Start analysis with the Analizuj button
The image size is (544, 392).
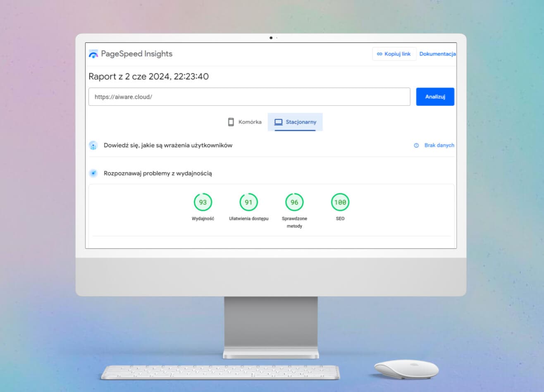click(x=435, y=97)
